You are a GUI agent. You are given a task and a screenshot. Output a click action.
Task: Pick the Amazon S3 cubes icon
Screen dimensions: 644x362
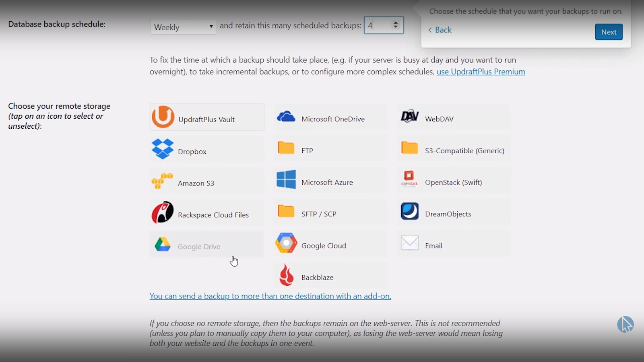(162, 181)
